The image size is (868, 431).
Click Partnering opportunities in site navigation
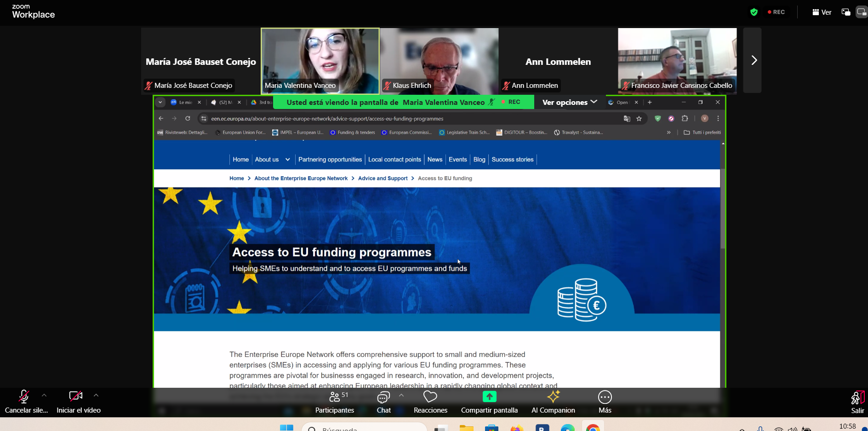[330, 160]
